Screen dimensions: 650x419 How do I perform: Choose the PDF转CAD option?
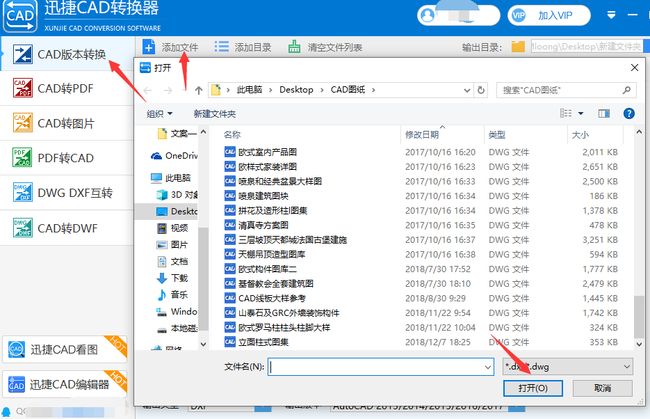[x=66, y=158]
